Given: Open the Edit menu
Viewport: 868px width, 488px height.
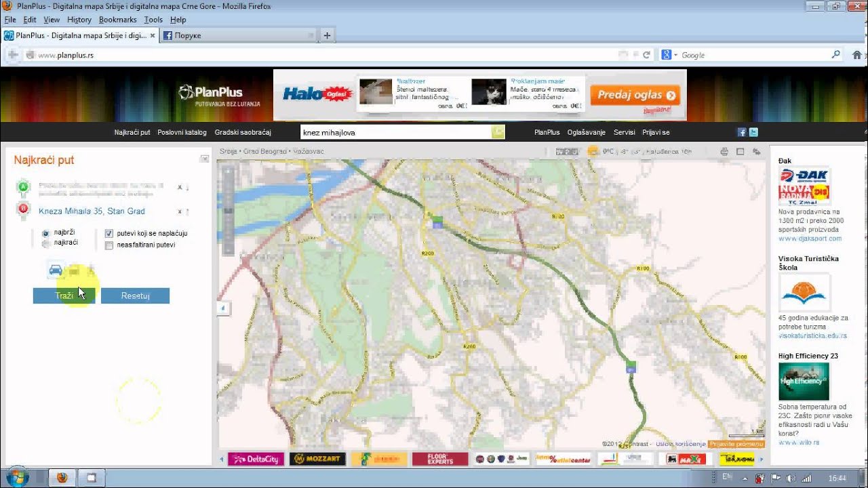Looking at the screenshot, I should [30, 20].
